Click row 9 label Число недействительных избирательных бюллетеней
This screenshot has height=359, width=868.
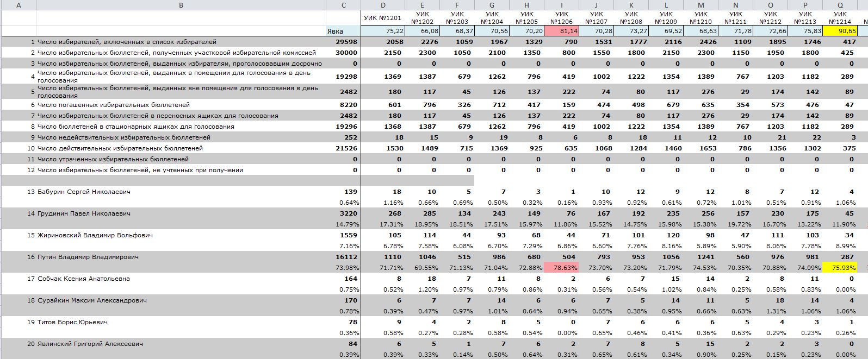123,137
